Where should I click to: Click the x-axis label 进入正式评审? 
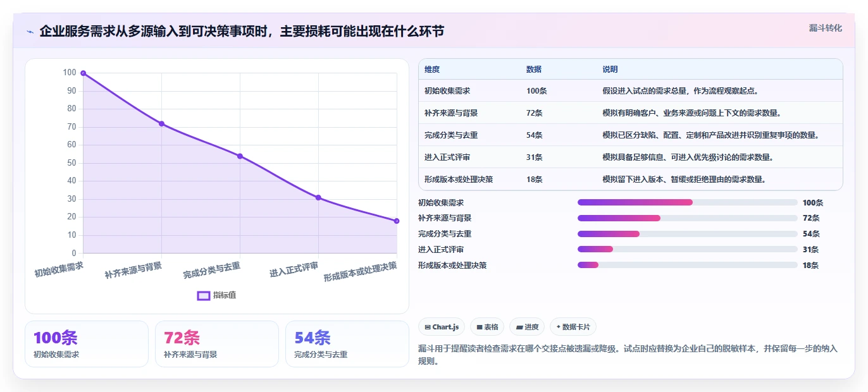(294, 269)
